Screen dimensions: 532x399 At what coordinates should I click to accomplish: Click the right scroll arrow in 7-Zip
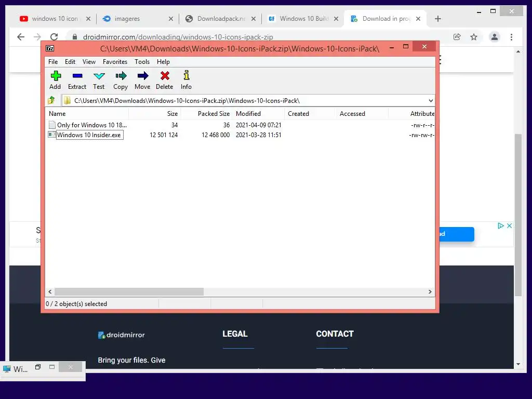pos(430,292)
